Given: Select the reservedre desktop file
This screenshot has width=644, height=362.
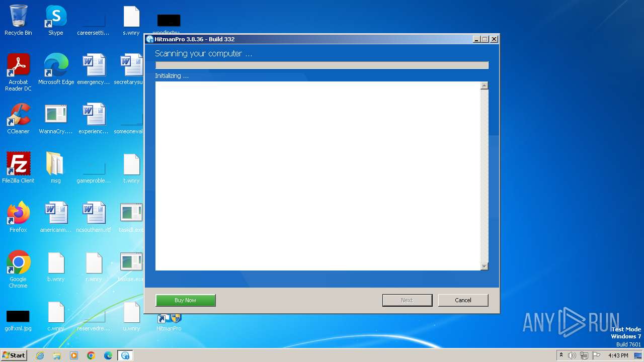Looking at the screenshot, I should click(x=94, y=320).
